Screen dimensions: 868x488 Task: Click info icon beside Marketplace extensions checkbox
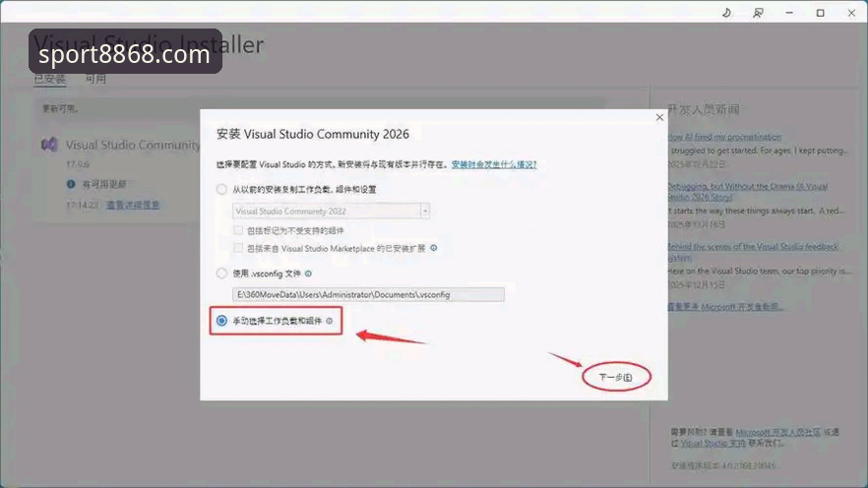(x=433, y=248)
